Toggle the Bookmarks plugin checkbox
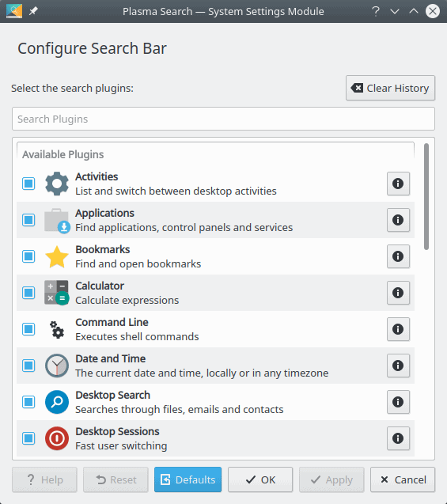 28,256
